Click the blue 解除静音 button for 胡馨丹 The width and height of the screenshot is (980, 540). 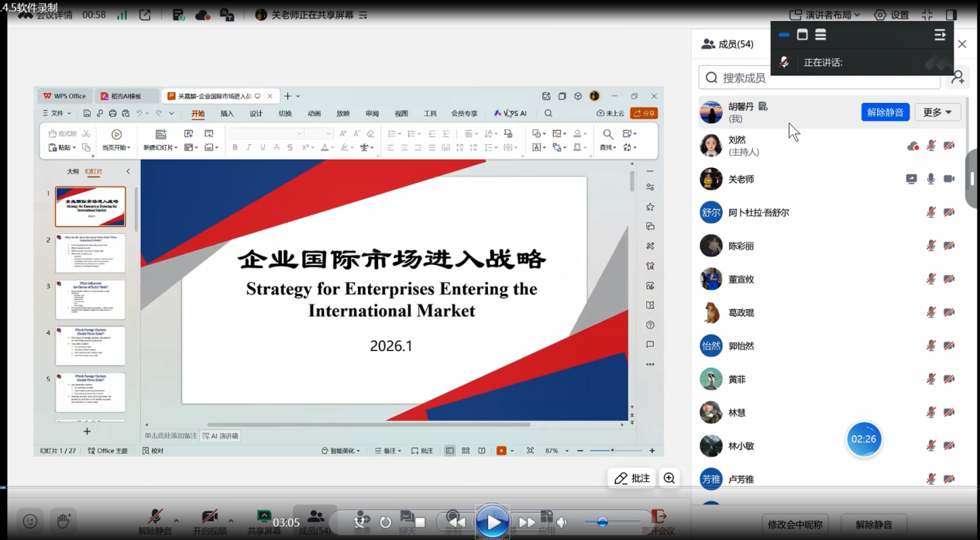pyautogui.click(x=885, y=112)
